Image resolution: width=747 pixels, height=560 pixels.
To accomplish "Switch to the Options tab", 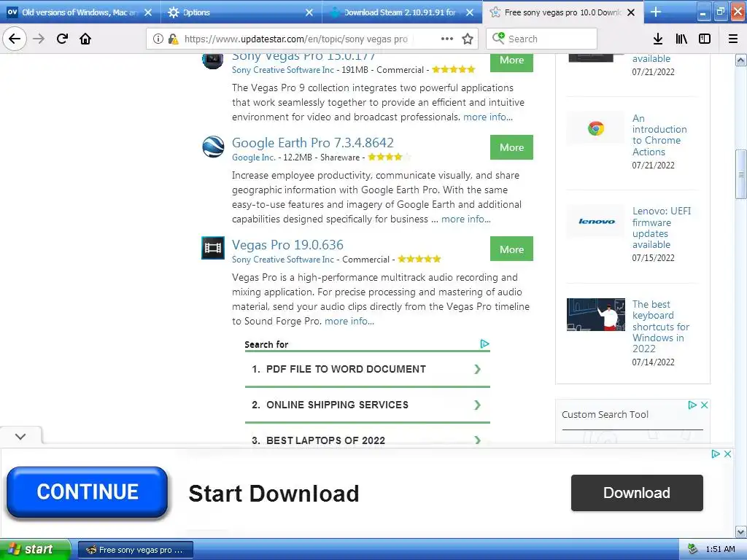I will click(x=241, y=12).
